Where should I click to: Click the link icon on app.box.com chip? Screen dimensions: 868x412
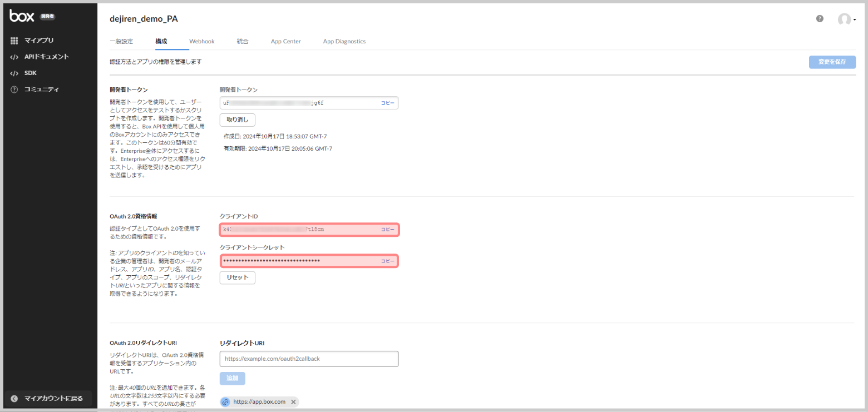pos(225,402)
